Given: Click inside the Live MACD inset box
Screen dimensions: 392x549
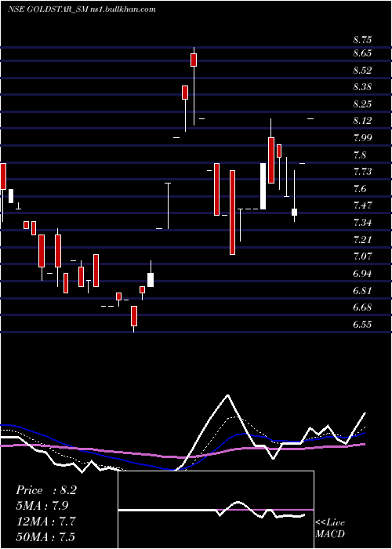Looking at the screenshot, I should (216, 510).
